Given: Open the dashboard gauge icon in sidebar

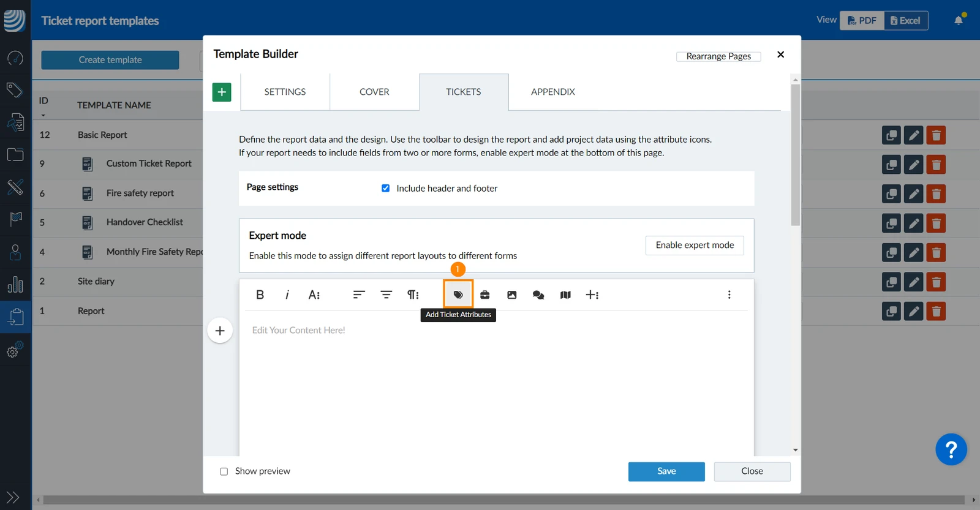Looking at the screenshot, I should point(15,58).
